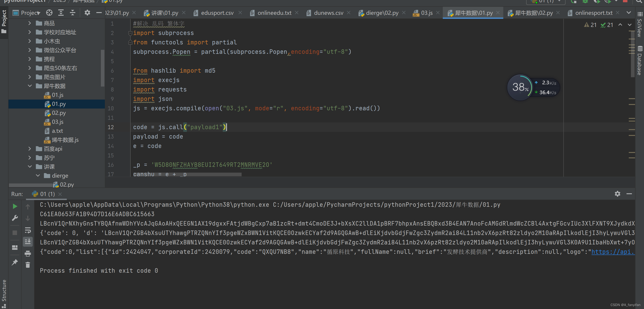The image size is (644, 309).
Task: Click the Stop square in Run panel
Action: pos(15,233)
